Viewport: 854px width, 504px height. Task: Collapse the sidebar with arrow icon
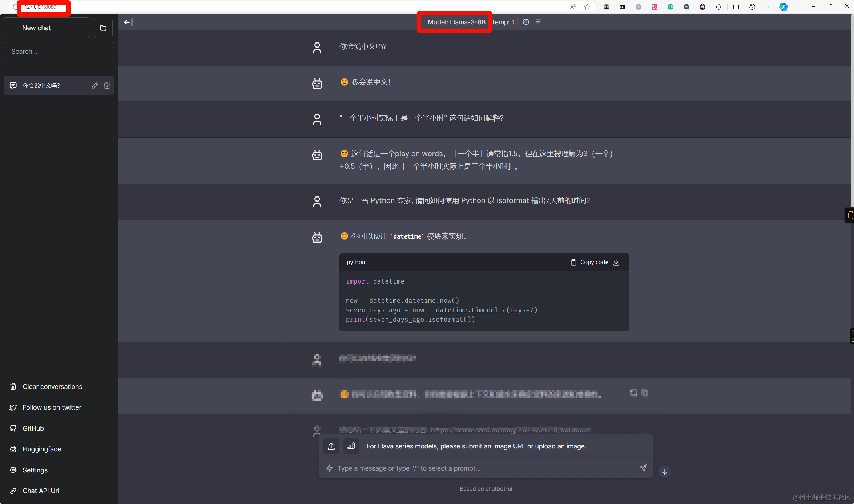(128, 22)
